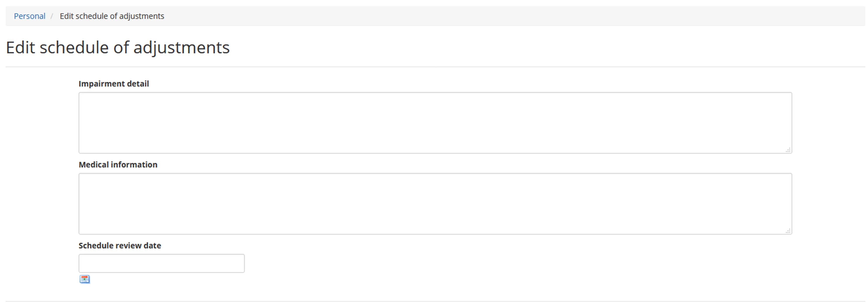Screen dimensions: 868x306
Task: Click the Schedule review date field
Action: (x=161, y=263)
